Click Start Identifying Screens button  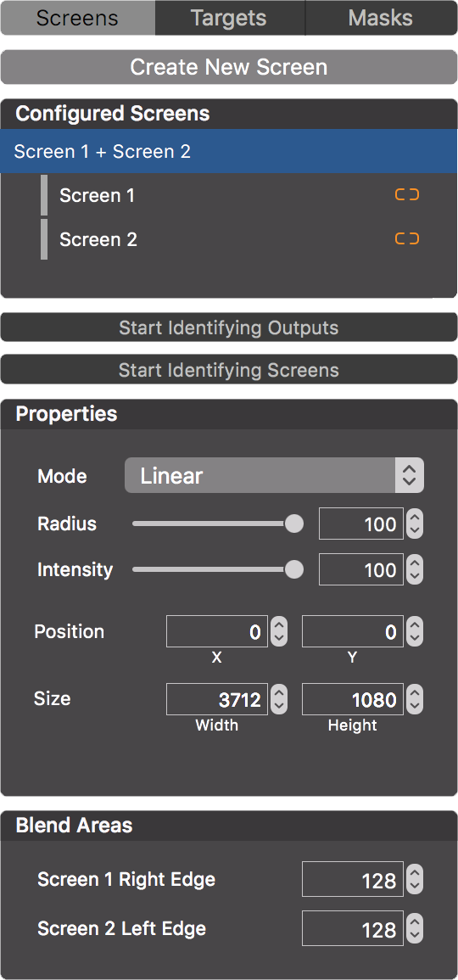tap(229, 369)
